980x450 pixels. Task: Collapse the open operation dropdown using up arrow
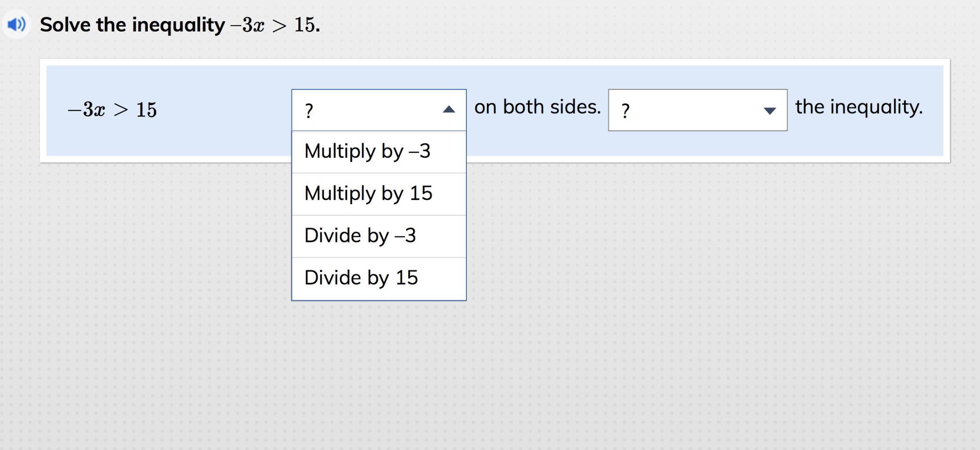coord(448,110)
